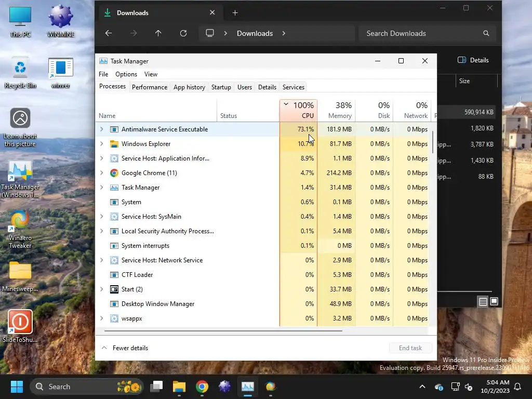
Task: Show hidden system tray icons
Action: [x=422, y=387]
